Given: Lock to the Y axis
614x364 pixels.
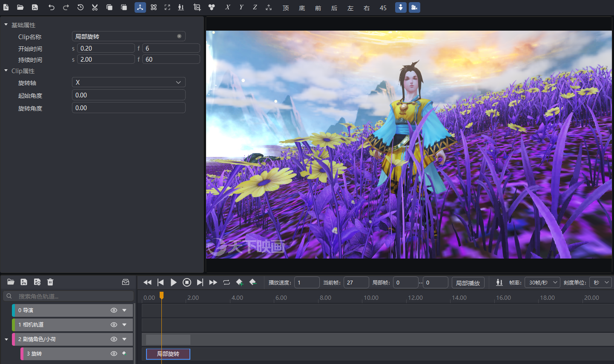Looking at the screenshot, I should [241, 7].
